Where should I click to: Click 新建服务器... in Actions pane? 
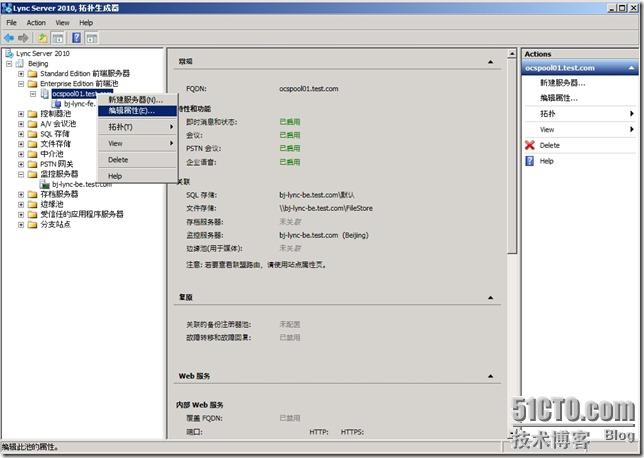tap(562, 83)
